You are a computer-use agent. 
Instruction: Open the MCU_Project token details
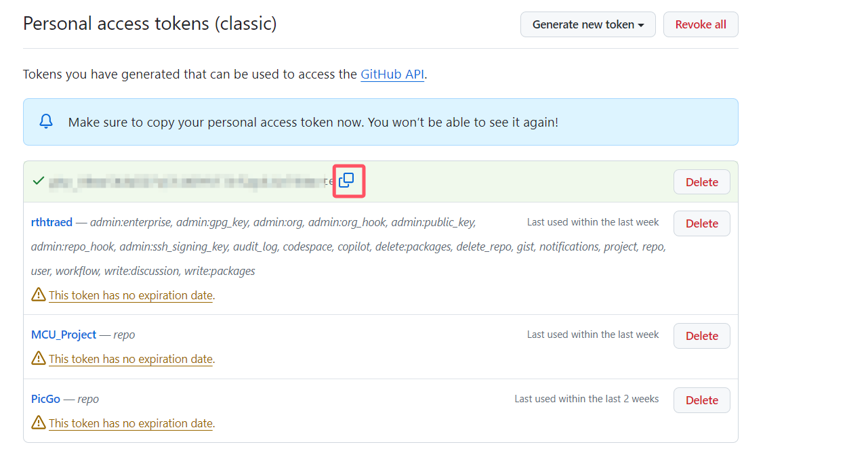(x=64, y=335)
